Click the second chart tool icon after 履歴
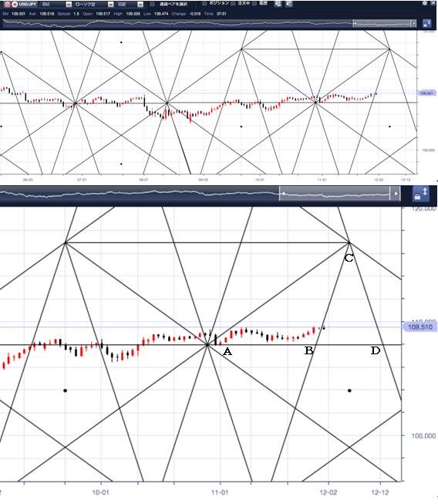 (x=288, y=4)
